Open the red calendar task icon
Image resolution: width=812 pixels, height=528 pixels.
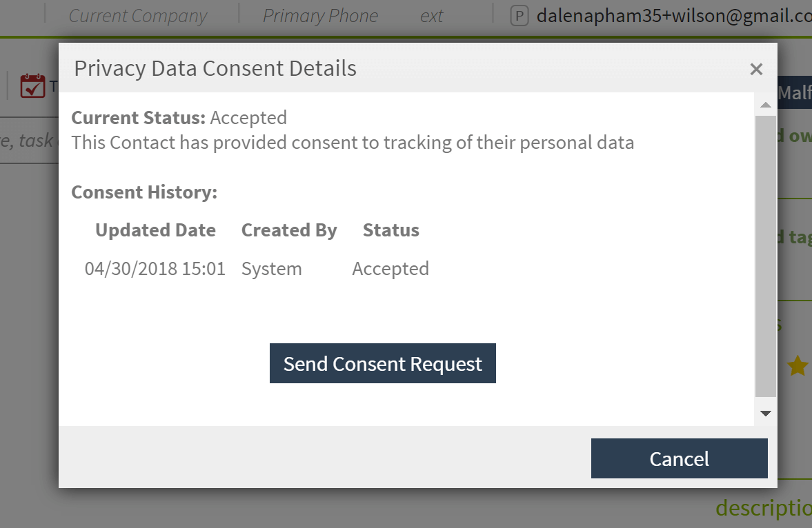click(32, 86)
